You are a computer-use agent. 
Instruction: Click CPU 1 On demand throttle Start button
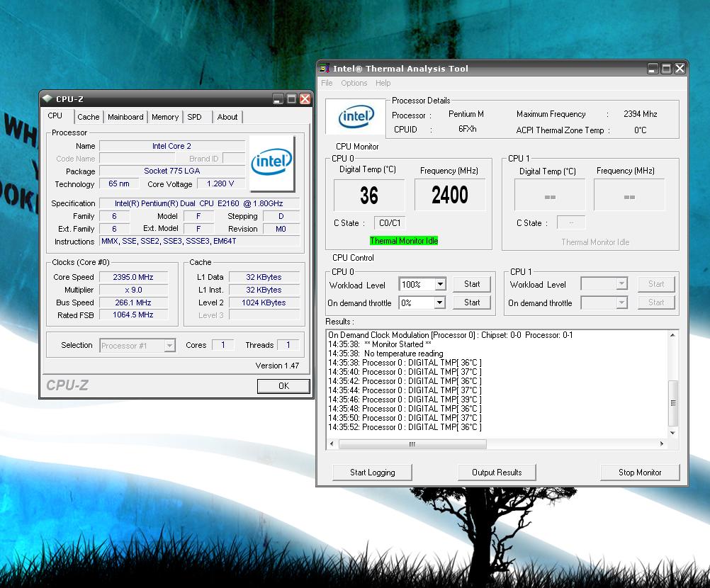(656, 303)
